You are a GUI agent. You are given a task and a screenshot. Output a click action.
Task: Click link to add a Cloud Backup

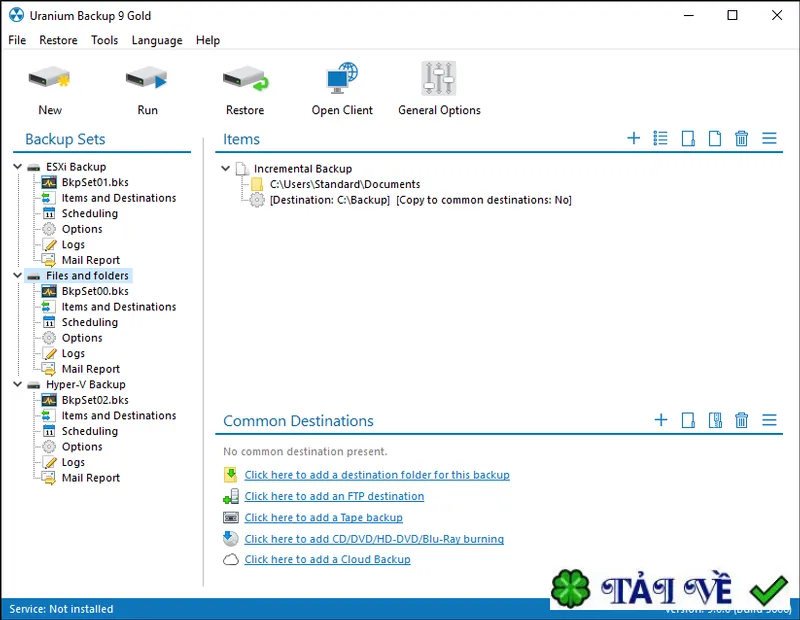328,559
